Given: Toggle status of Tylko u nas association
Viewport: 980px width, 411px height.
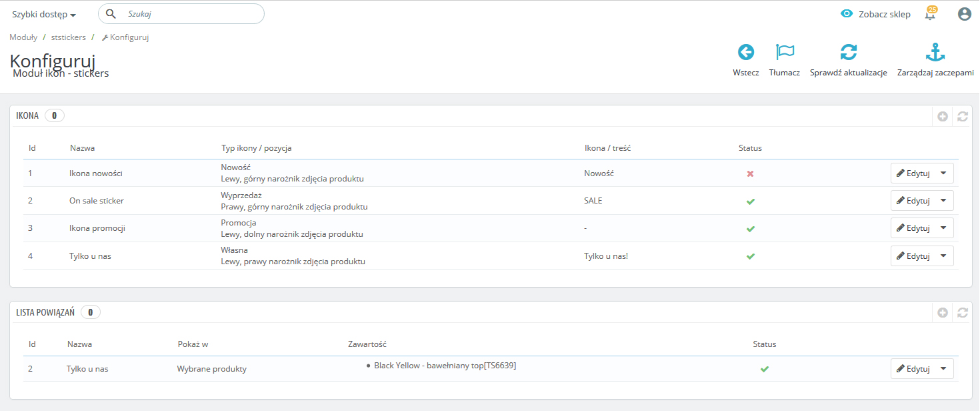Looking at the screenshot, I should 764,369.
